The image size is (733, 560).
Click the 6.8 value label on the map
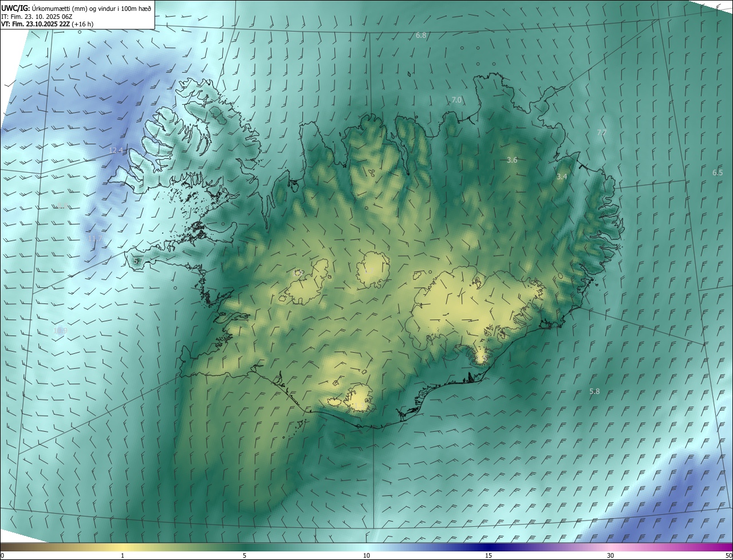click(421, 36)
